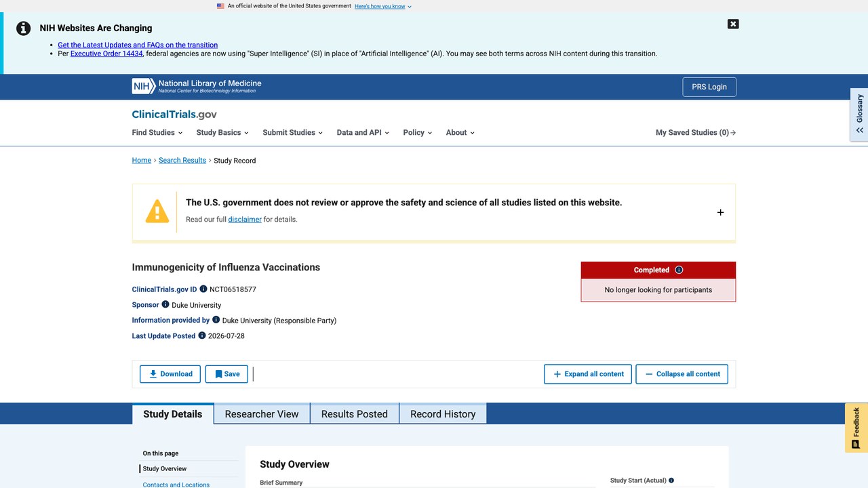868x488 pixels.
Task: Click the info icon beside Sponsor
Action: click(x=165, y=304)
